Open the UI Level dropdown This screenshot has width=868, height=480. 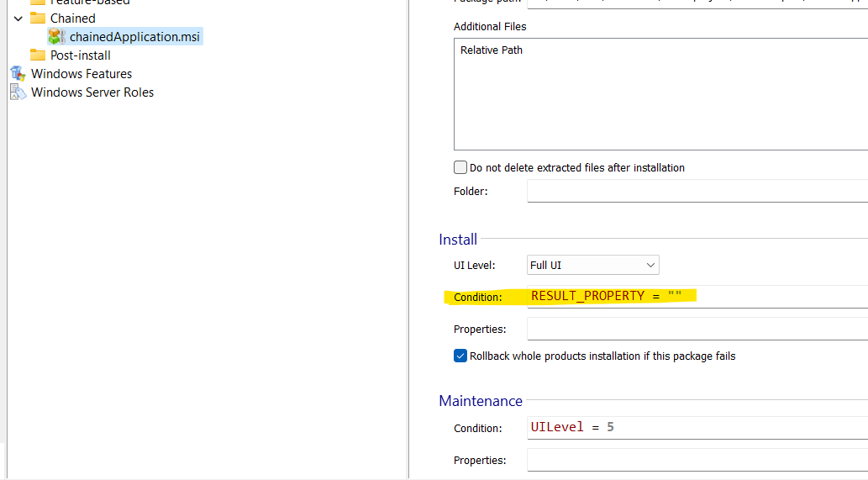pos(592,265)
